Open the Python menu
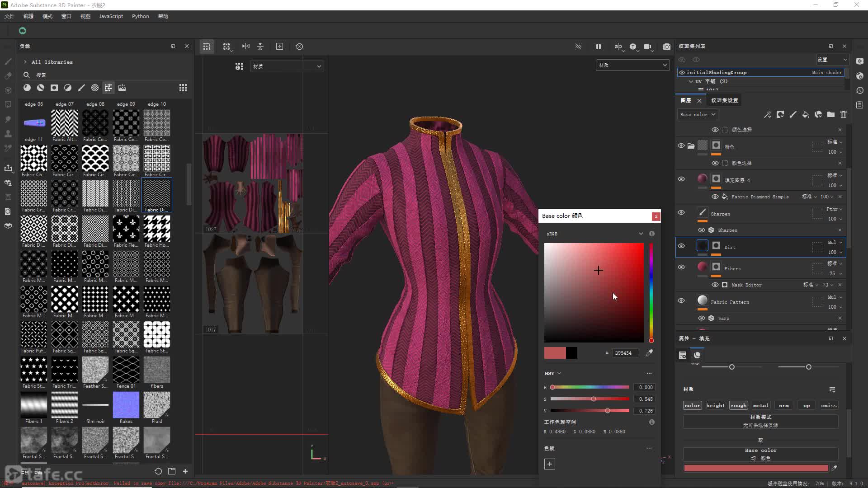 [x=141, y=16]
